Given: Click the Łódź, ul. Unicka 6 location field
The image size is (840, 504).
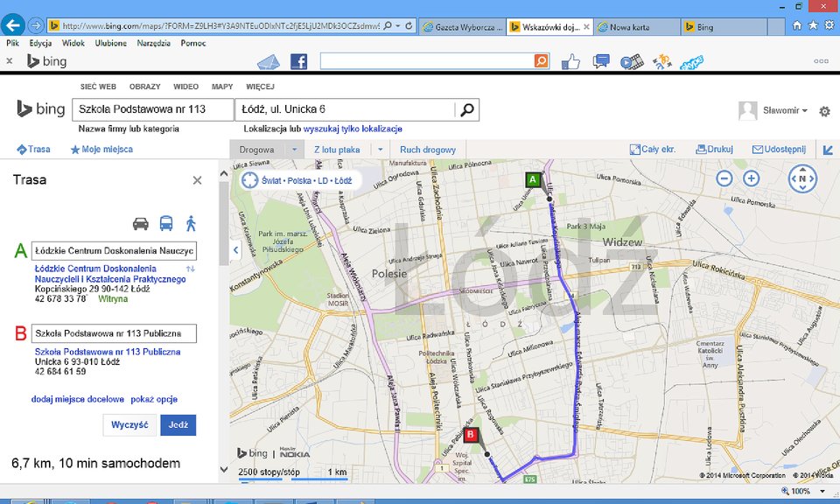Looking at the screenshot, I should (345, 109).
